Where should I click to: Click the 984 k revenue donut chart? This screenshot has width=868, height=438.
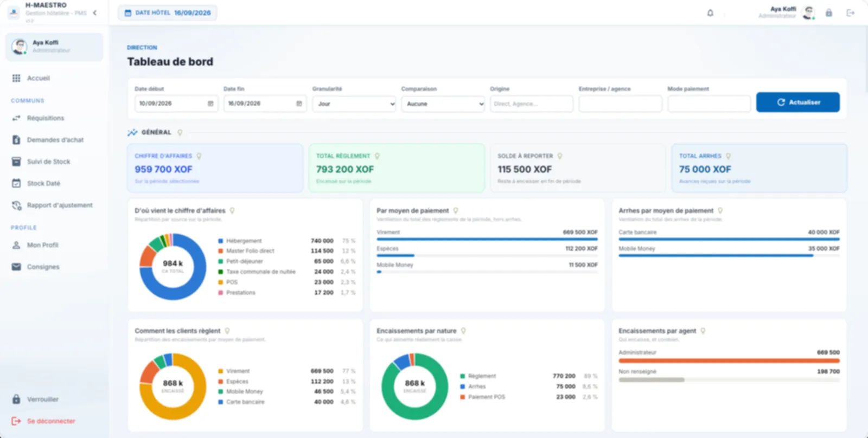click(x=173, y=267)
